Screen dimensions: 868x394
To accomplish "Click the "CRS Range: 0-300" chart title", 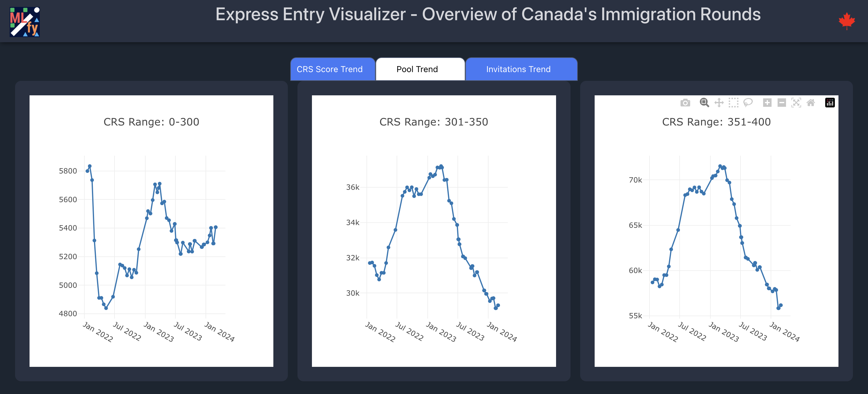I will click(151, 122).
